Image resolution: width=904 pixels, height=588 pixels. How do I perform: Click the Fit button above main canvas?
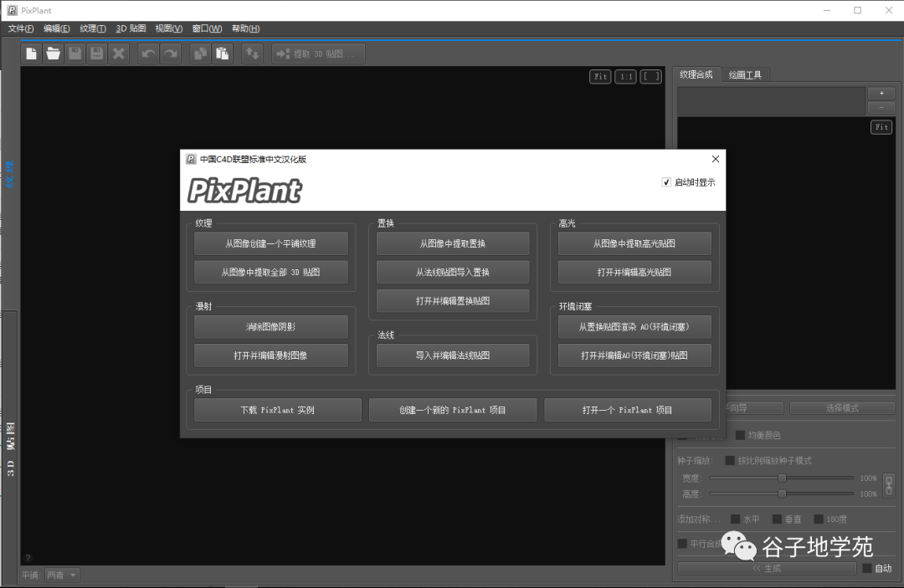tap(600, 76)
